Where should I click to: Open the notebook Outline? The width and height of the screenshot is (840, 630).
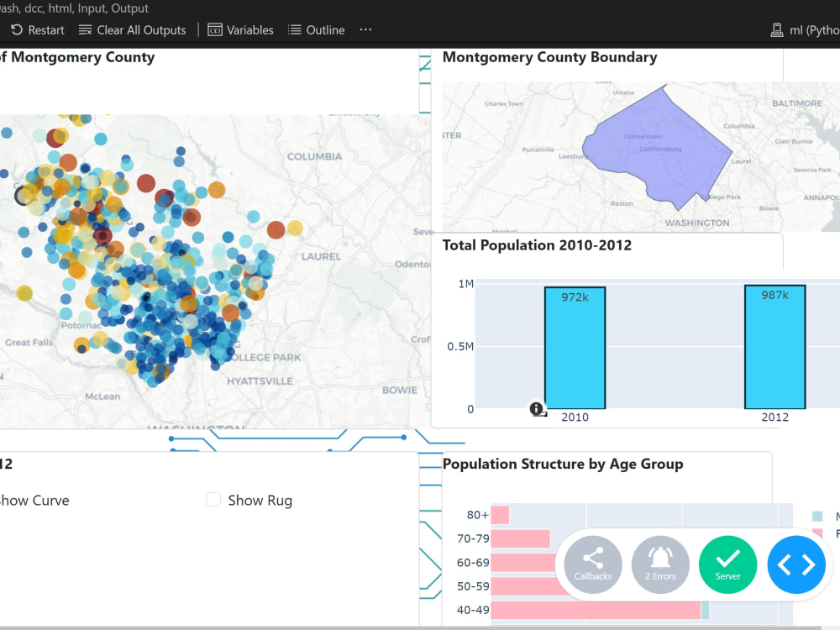click(x=316, y=30)
